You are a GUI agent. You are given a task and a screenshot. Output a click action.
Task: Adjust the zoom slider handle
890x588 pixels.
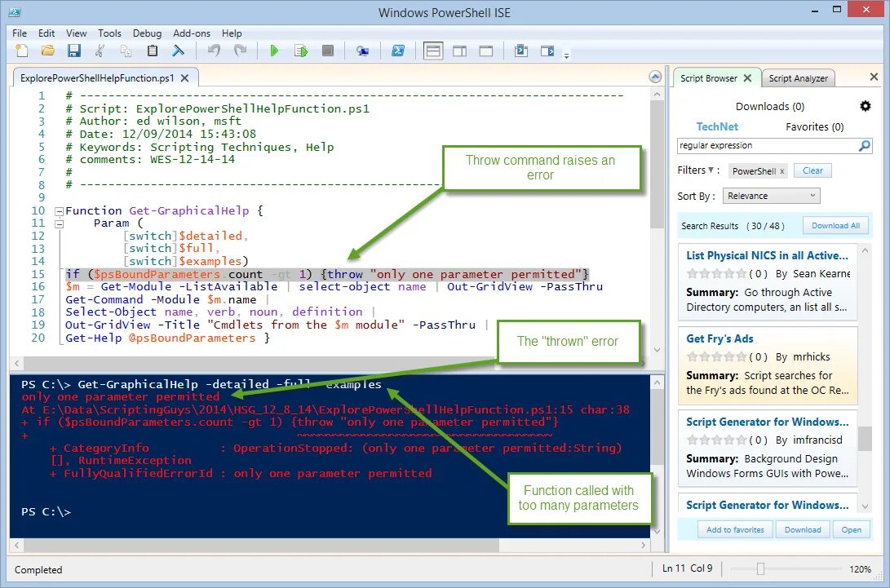point(760,568)
